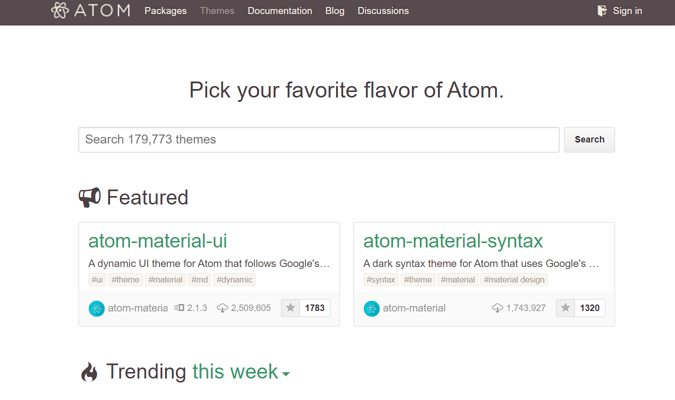Image resolution: width=675 pixels, height=400 pixels.
Task: Star the atom-material-ui theme
Action: pyautogui.click(x=291, y=308)
